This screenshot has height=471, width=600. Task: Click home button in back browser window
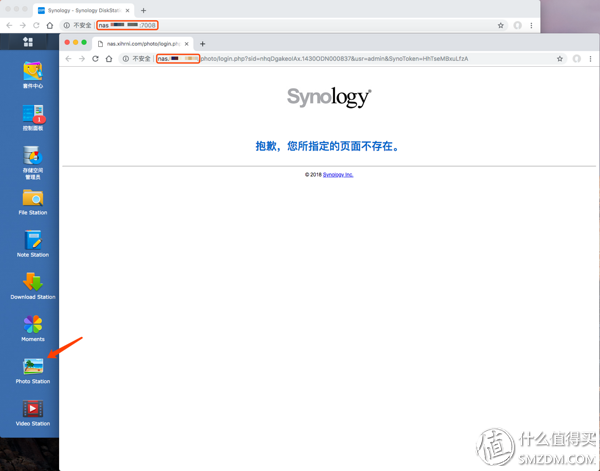[50, 25]
